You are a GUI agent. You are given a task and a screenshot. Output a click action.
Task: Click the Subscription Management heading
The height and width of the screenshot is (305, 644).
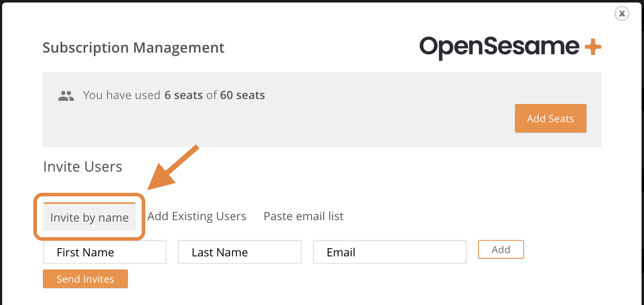click(134, 48)
